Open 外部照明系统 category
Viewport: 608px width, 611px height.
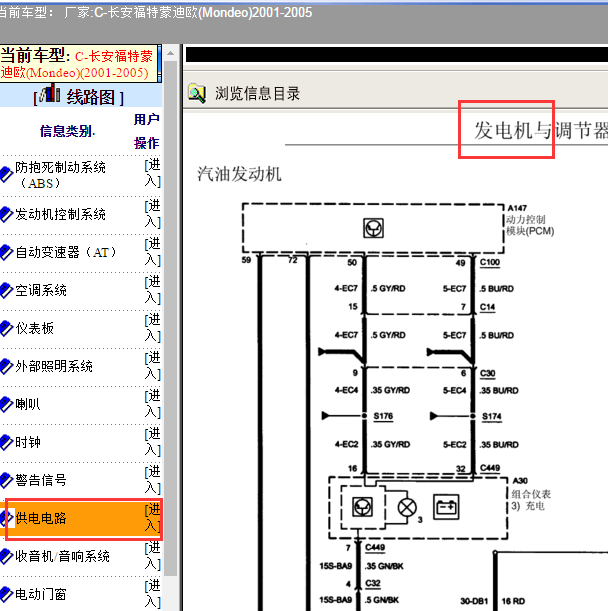click(54, 366)
